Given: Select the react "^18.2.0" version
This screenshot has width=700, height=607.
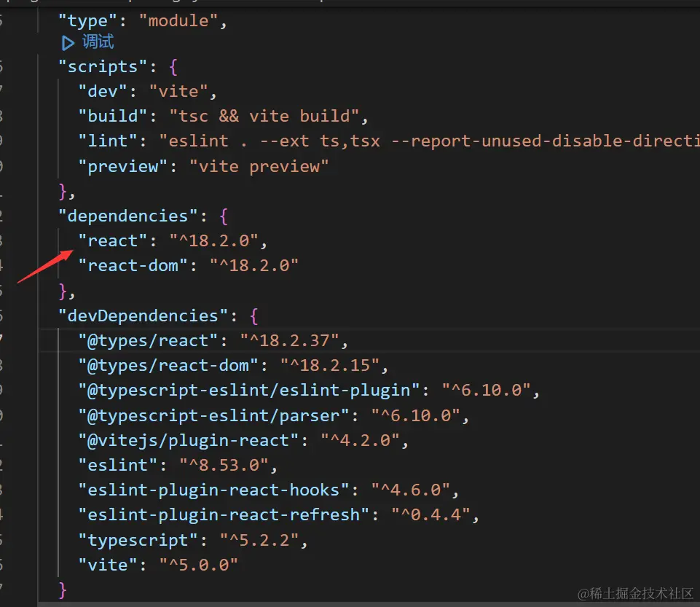Looking at the screenshot, I should (214, 241).
